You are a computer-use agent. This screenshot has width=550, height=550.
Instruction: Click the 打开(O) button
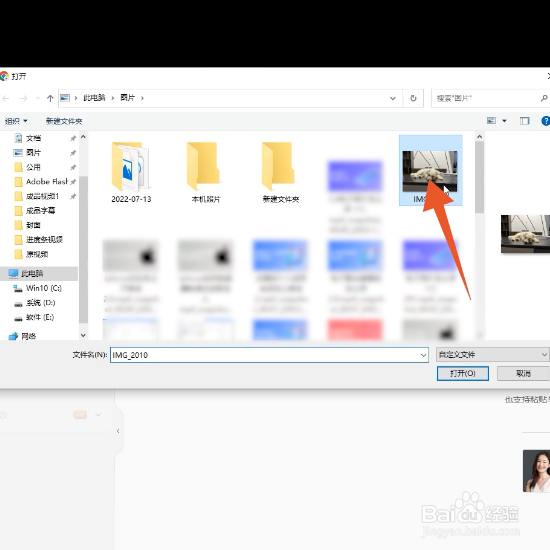(463, 373)
